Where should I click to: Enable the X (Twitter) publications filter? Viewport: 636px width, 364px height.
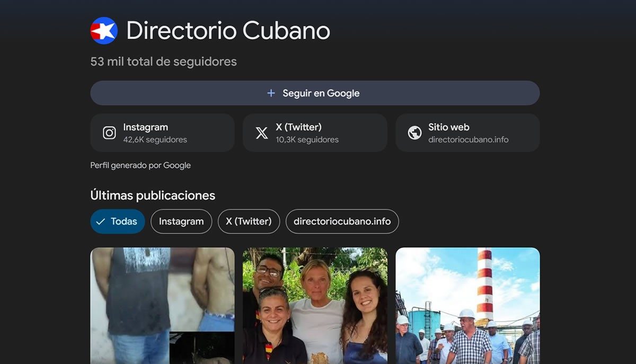point(249,221)
